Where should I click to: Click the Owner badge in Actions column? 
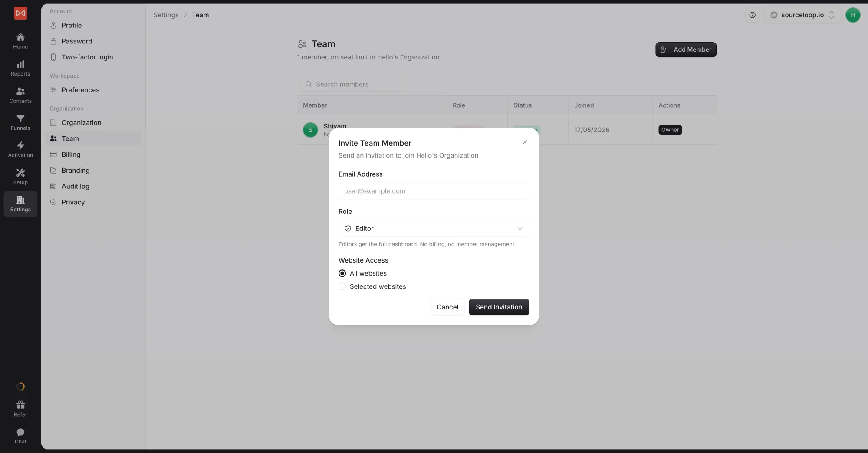(x=670, y=130)
